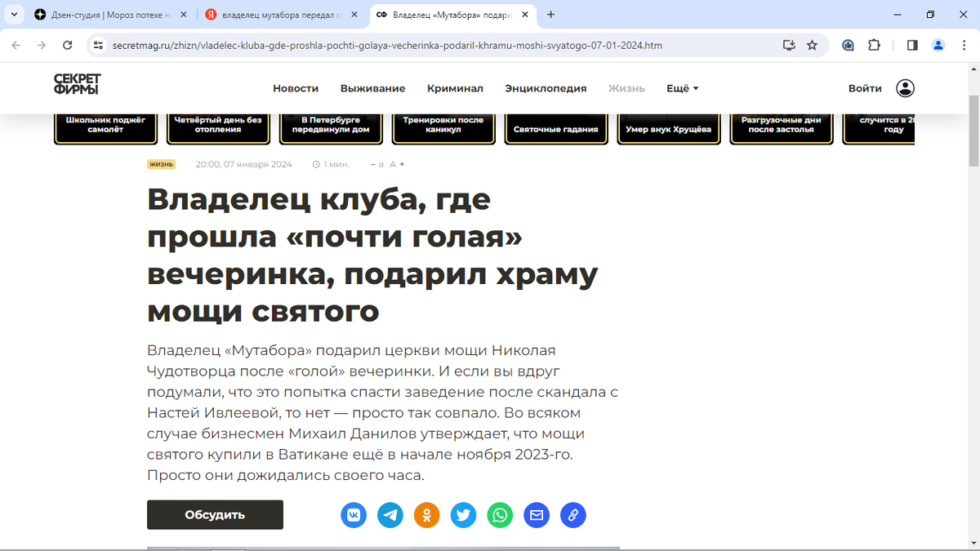Click the yellow ЖИЗНЬ category tag
This screenshot has height=551, width=980.
[x=161, y=164]
